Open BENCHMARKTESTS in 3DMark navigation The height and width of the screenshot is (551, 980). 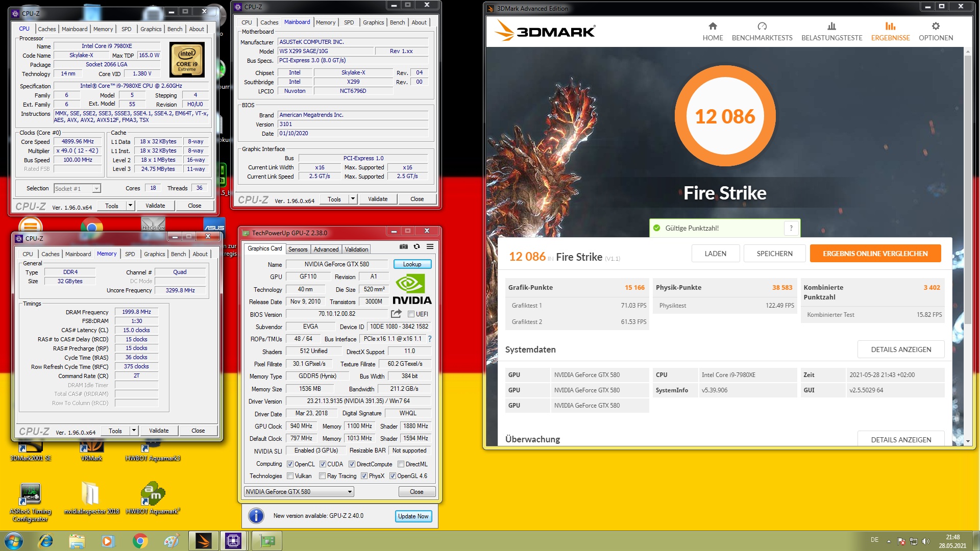(x=762, y=32)
